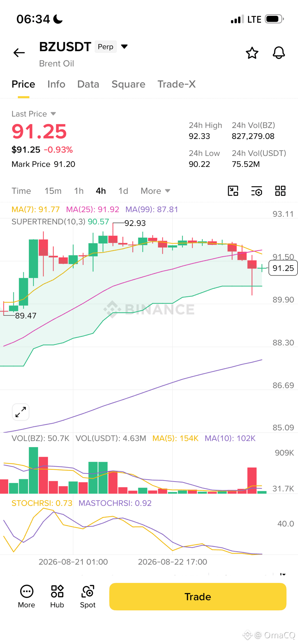298x644 pixels.
Task: Tap the yellow Trade button
Action: 198,597
